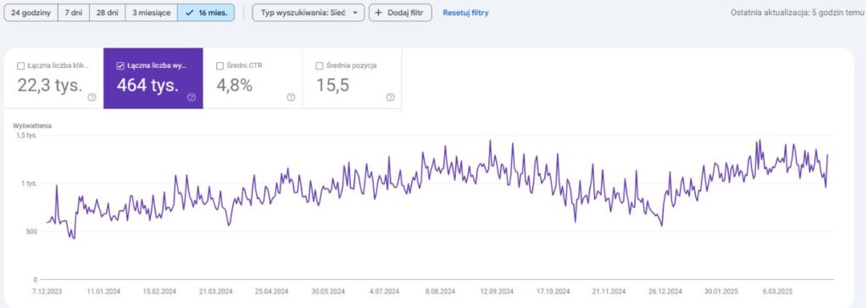The width and height of the screenshot is (868, 308).
Task: Click the 4.07.2024 date label
Action: (385, 291)
